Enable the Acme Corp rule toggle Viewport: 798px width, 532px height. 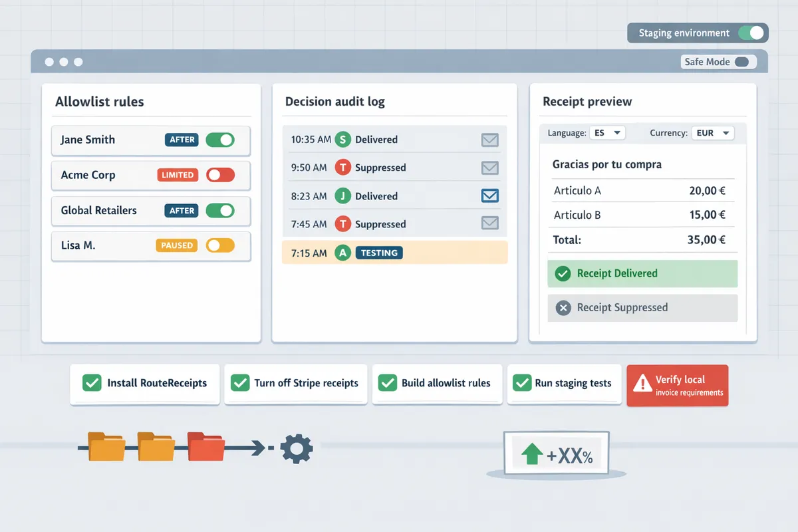[220, 175]
